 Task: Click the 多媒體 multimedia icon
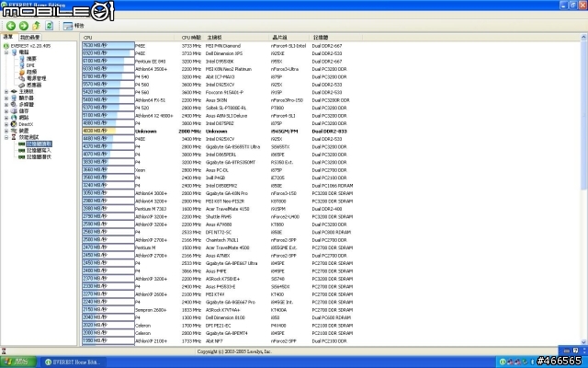point(15,104)
